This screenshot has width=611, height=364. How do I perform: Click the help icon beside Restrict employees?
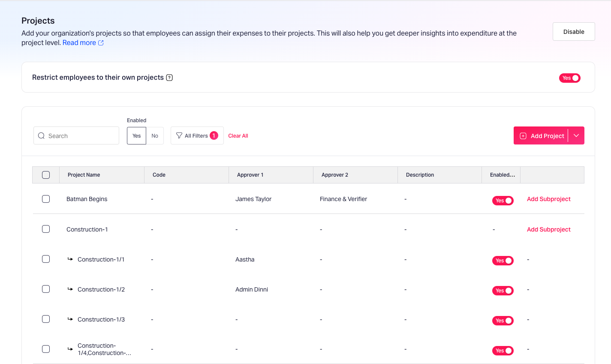click(169, 78)
